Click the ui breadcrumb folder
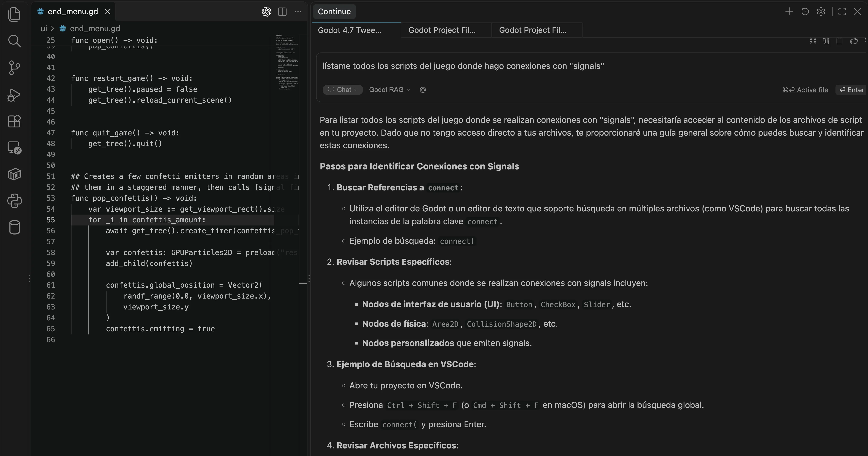Screen dimensions: 868x456 (x=44, y=29)
